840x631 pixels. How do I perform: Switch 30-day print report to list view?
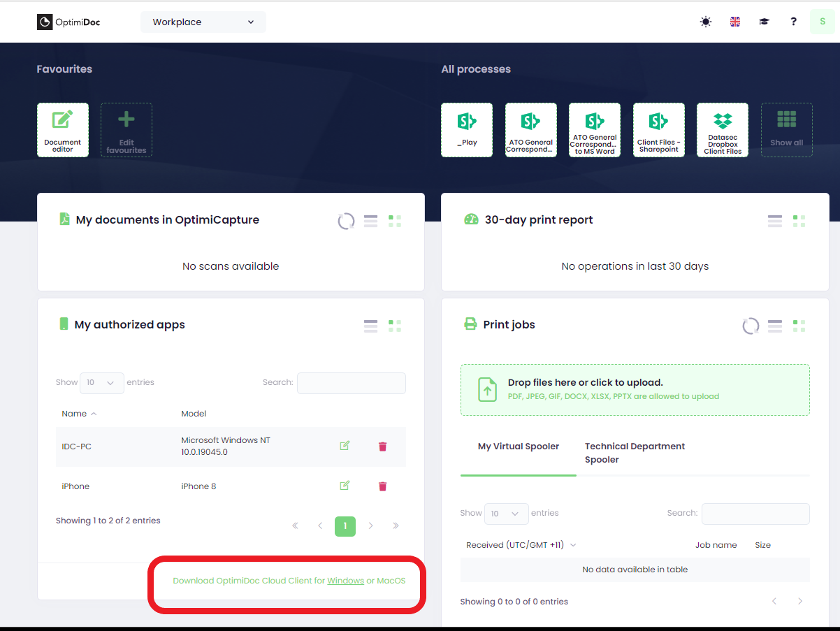[x=775, y=221]
